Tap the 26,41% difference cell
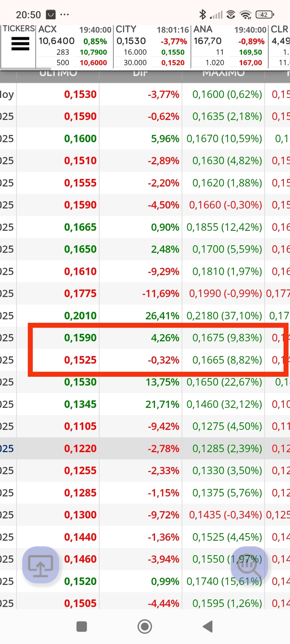Viewport: 290px width, 644px height. click(x=162, y=316)
